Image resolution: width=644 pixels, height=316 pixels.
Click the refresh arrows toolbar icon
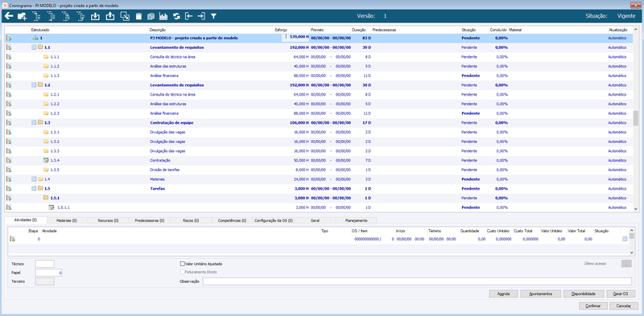[x=176, y=16]
